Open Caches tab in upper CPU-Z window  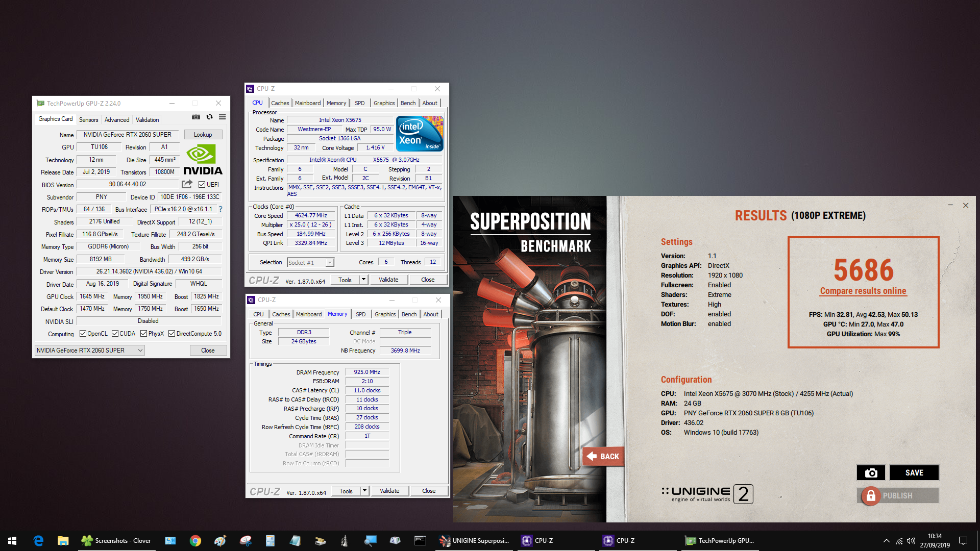click(x=280, y=103)
